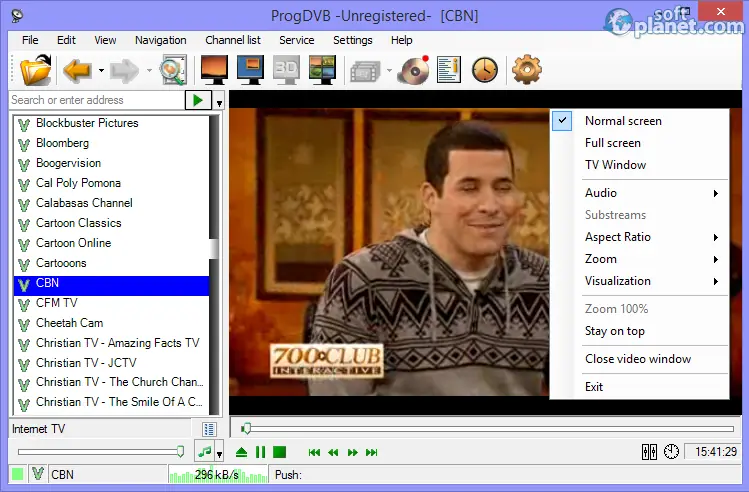Fast forward the stream

coord(353,452)
